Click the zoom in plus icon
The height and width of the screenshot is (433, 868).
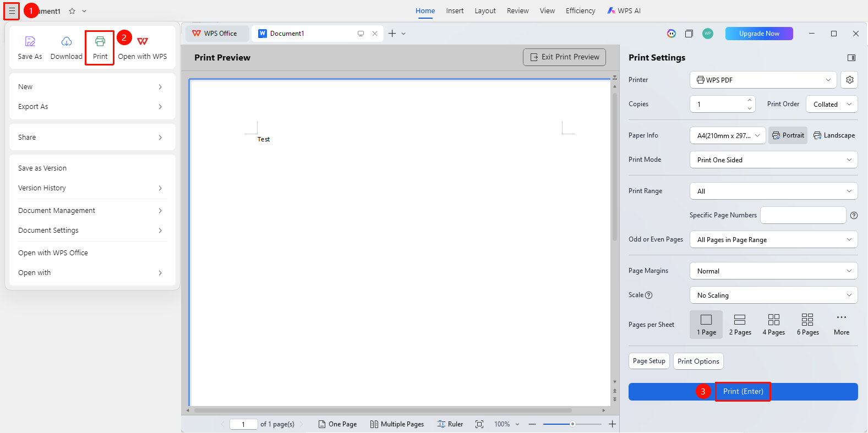pyautogui.click(x=612, y=424)
